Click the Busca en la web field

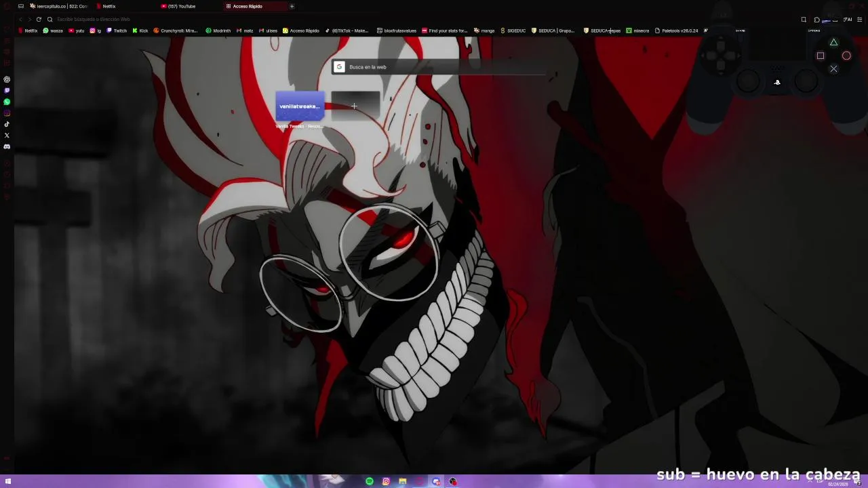click(x=439, y=67)
